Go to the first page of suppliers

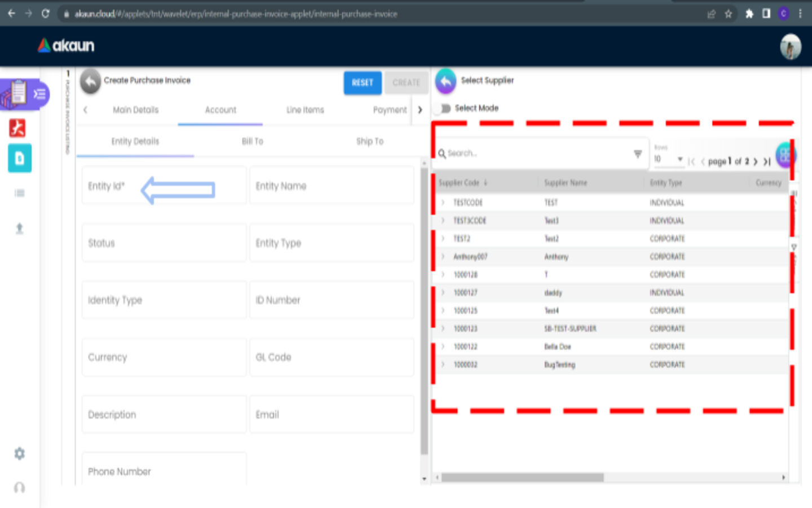point(691,161)
